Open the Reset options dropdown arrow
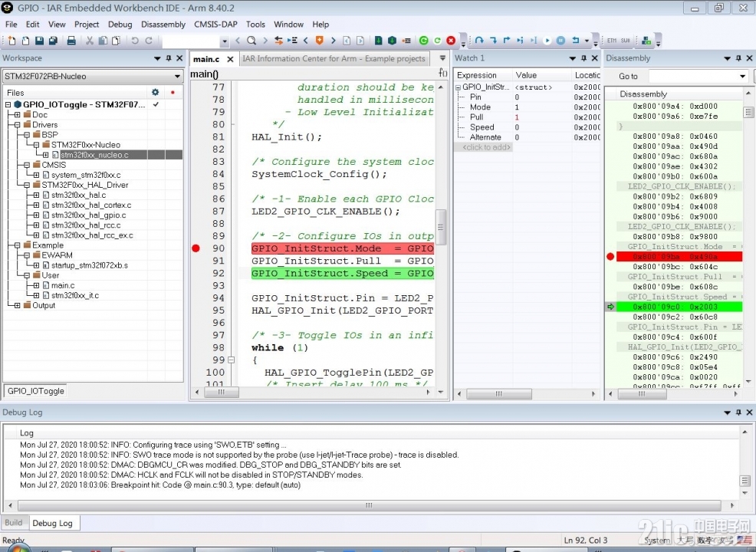Viewport: 756px width, 552px height. point(587,41)
